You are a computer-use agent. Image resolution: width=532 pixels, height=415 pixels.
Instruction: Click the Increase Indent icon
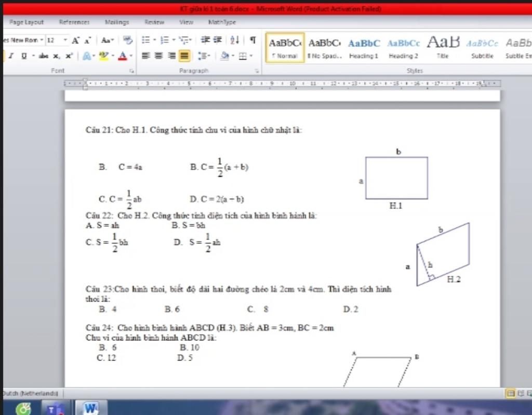pyautogui.click(x=218, y=40)
